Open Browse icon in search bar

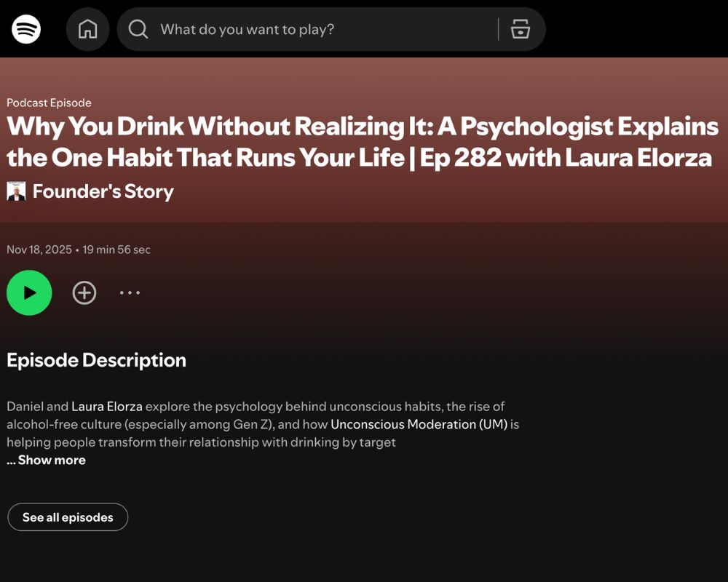pyautogui.click(x=520, y=29)
